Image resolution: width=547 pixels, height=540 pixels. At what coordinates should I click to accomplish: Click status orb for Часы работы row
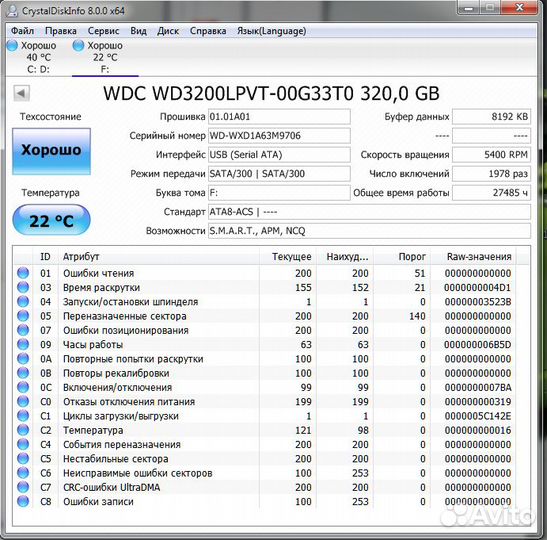coord(23,344)
